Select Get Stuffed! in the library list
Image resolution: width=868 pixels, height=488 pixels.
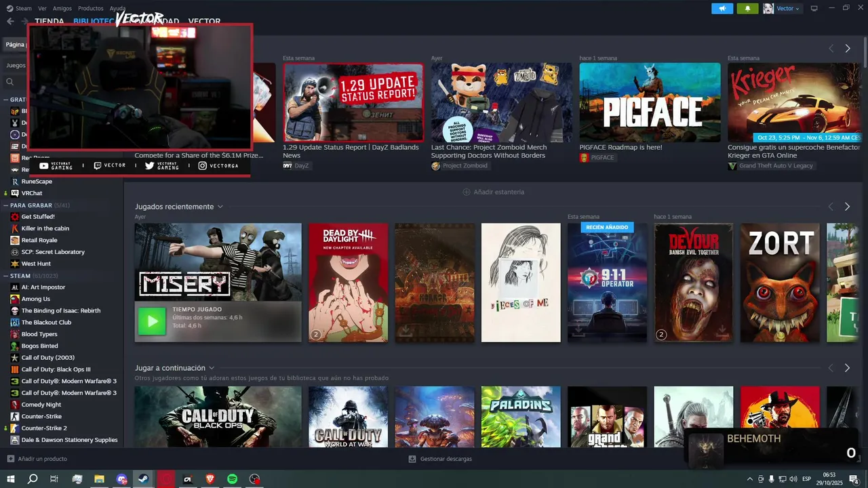coord(38,217)
